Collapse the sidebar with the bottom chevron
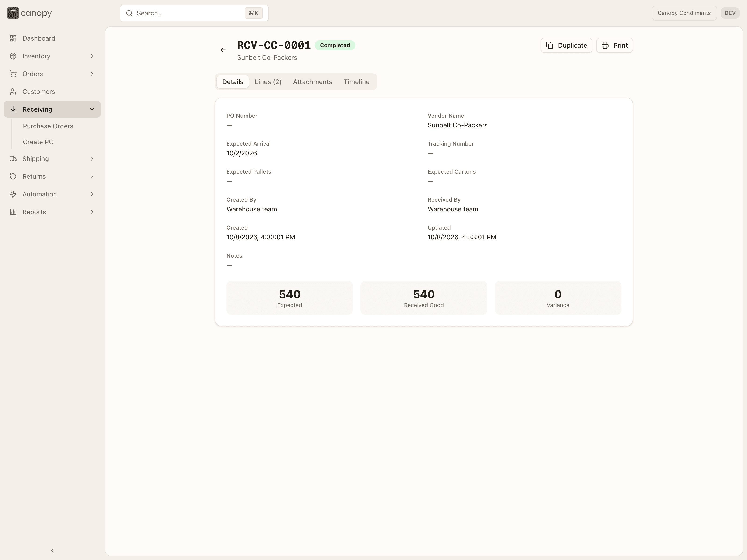Screen dimensions: 747x560 [52, 550]
